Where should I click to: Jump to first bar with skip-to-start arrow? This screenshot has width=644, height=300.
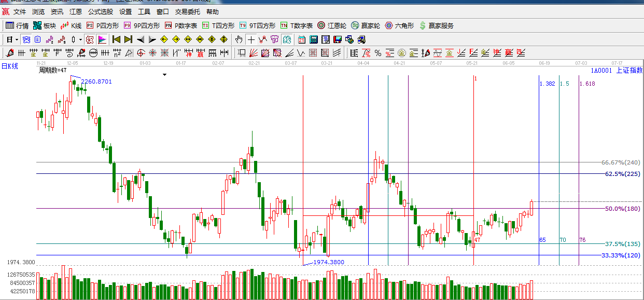116,39
